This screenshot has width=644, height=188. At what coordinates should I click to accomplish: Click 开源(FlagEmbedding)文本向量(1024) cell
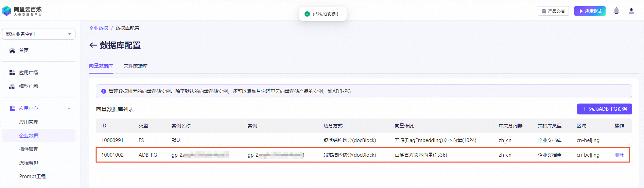(435, 140)
